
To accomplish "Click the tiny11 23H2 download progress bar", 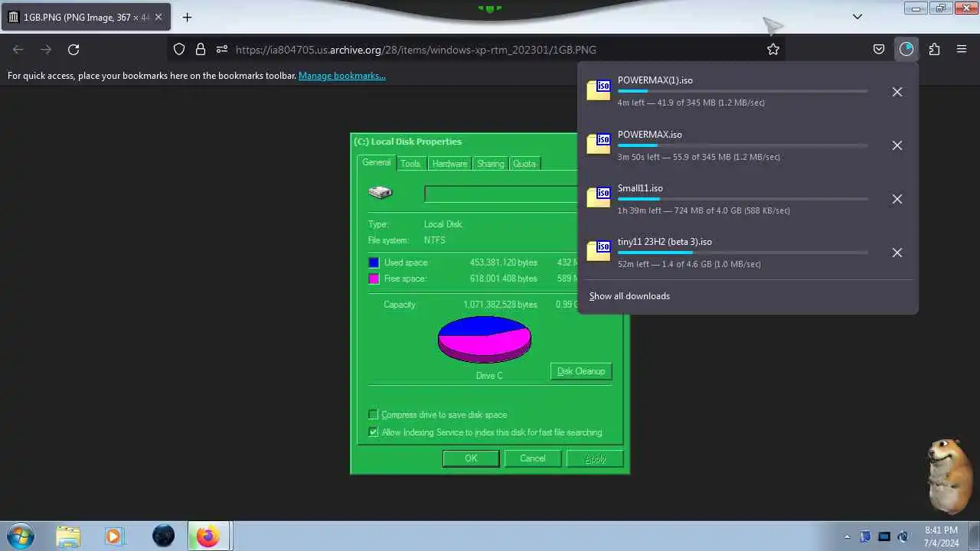I will coord(743,253).
